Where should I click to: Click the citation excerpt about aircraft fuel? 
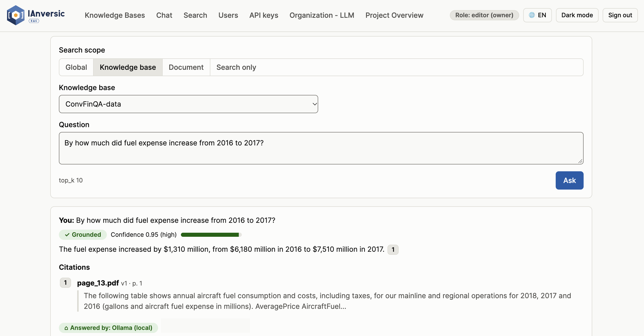pyautogui.click(x=327, y=301)
